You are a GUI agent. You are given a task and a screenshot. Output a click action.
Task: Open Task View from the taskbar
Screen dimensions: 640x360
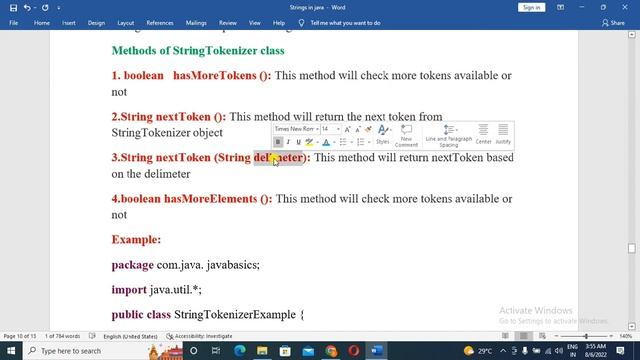[216, 351]
